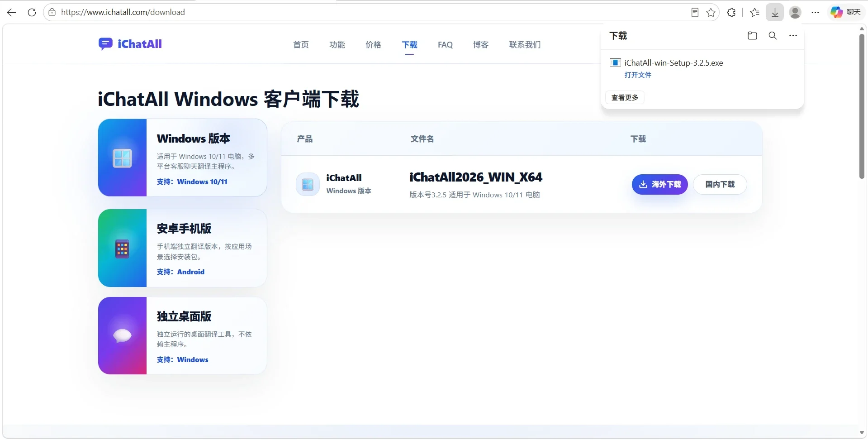Click the 文件名 column header
The height and width of the screenshot is (440, 868).
[422, 139]
